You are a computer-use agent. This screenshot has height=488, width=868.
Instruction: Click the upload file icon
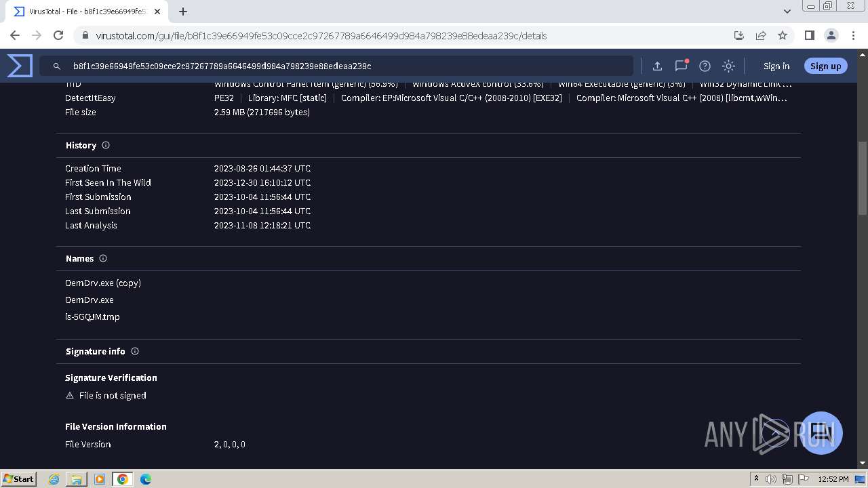657,66
